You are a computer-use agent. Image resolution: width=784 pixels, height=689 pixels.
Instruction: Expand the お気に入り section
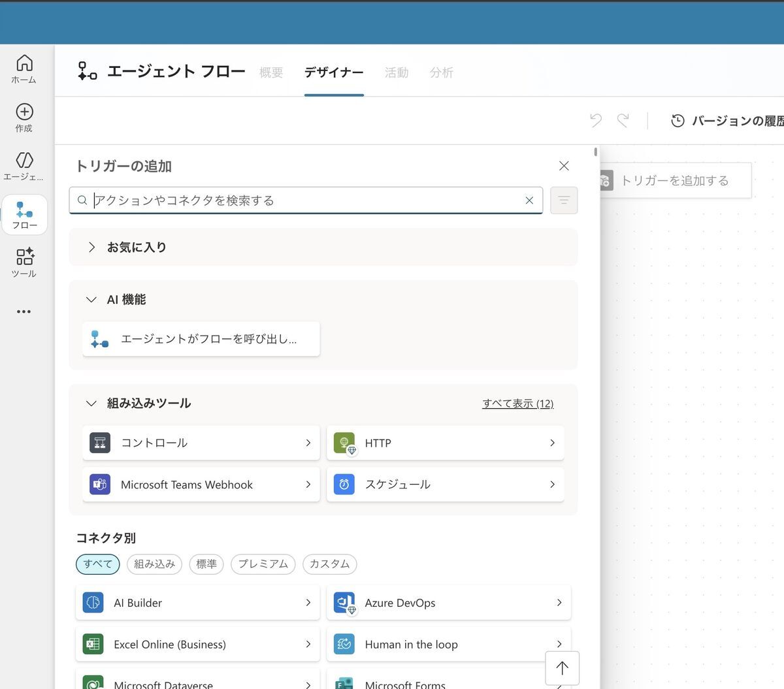(91, 247)
